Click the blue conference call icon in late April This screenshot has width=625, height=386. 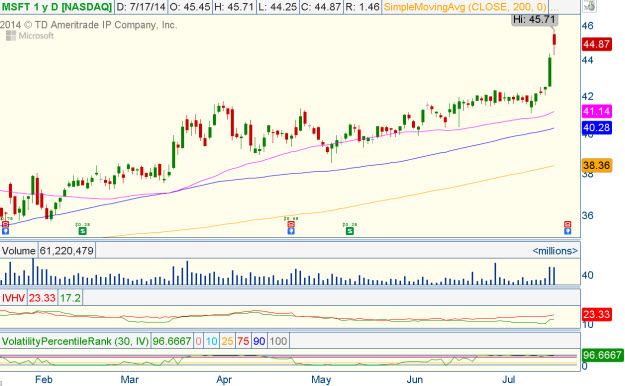click(x=291, y=231)
